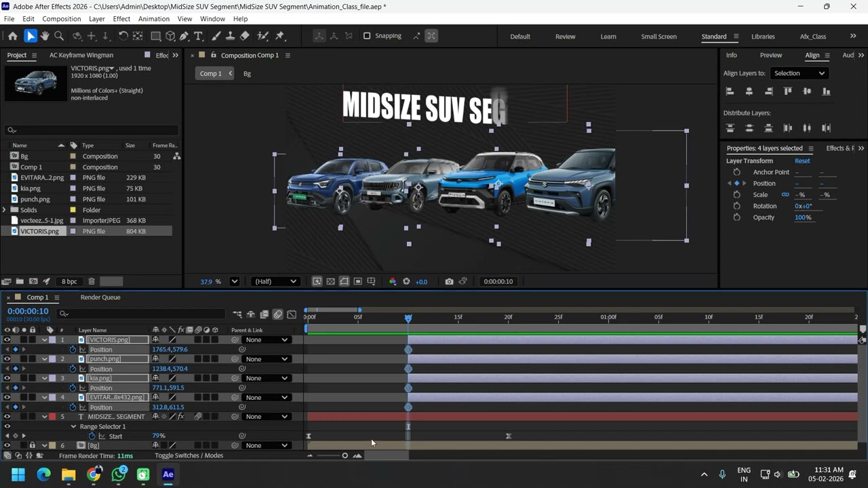Open AC Keyframe Wingman panel tab
Screen dimensions: 868x488
81,55
